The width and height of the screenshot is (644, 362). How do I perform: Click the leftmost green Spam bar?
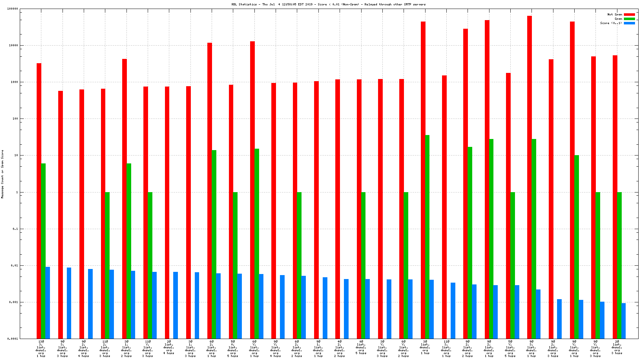coord(43,251)
